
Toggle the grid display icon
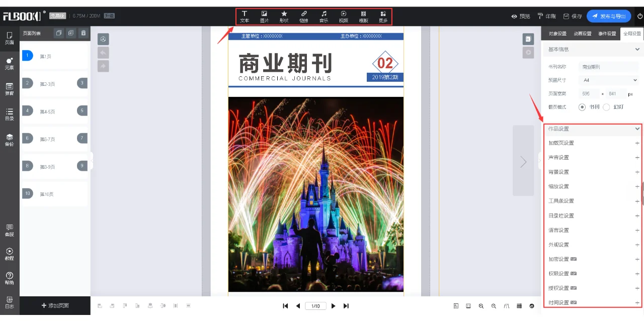tap(519, 306)
